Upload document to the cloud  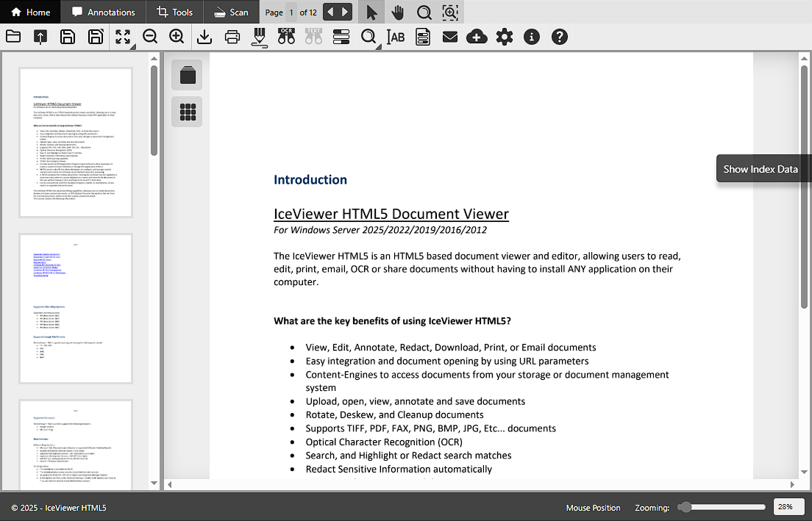[x=477, y=35]
